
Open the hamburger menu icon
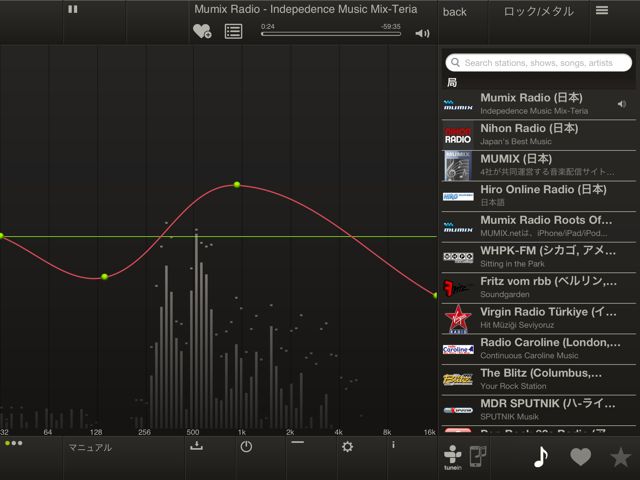[x=602, y=10]
